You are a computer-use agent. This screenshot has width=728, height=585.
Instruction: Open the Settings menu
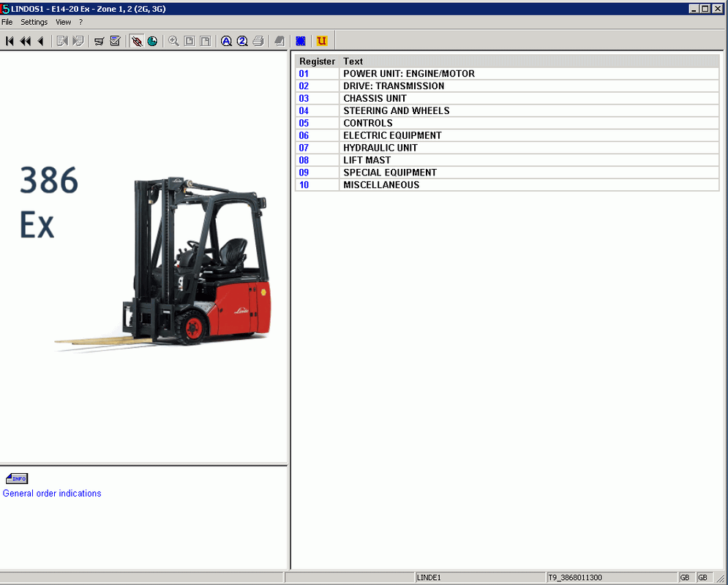34,22
